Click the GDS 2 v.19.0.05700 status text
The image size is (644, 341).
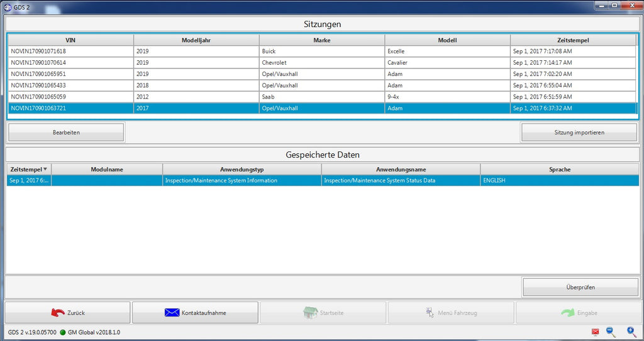pyautogui.click(x=32, y=332)
